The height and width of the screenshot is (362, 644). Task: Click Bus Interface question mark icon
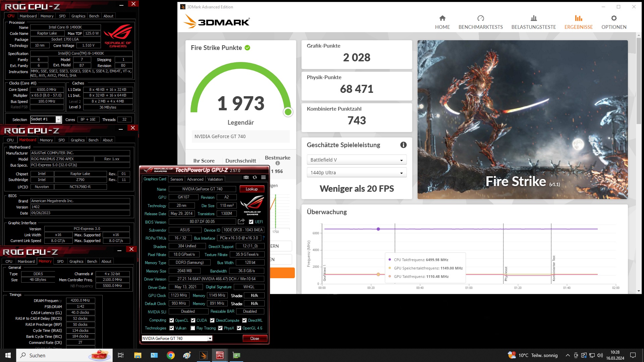263,238
